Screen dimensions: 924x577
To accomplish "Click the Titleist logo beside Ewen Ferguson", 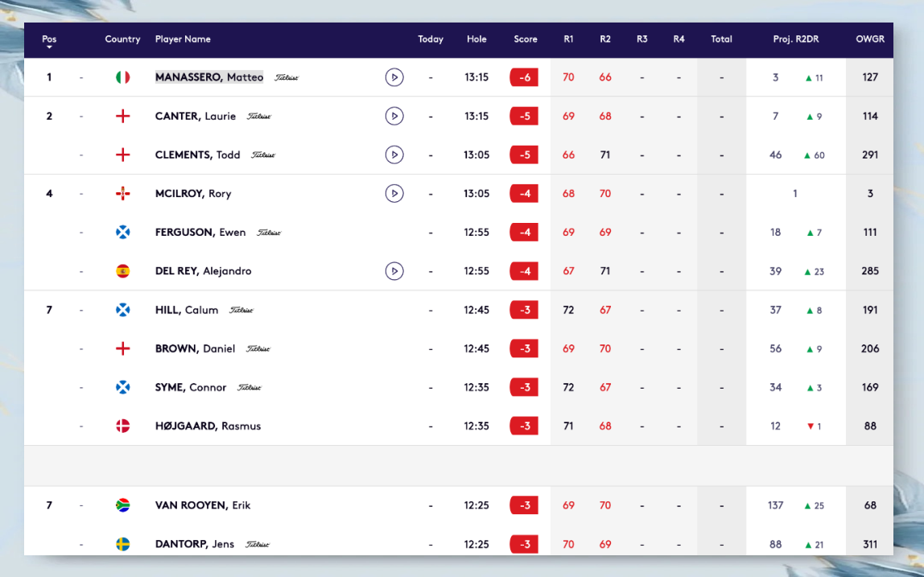I will coord(269,233).
